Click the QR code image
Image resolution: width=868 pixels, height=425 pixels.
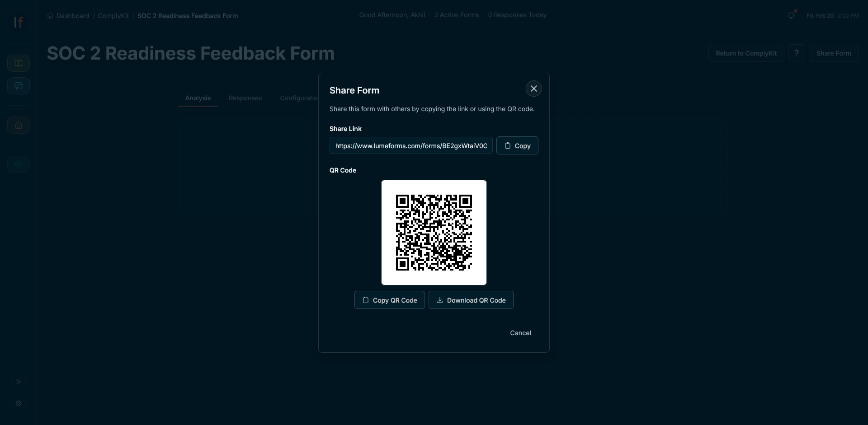coord(434,232)
